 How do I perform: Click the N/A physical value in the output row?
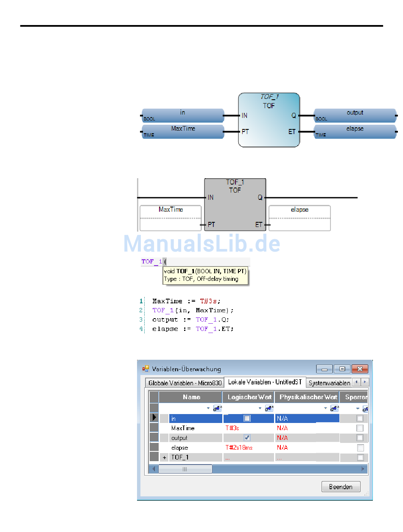282,438
